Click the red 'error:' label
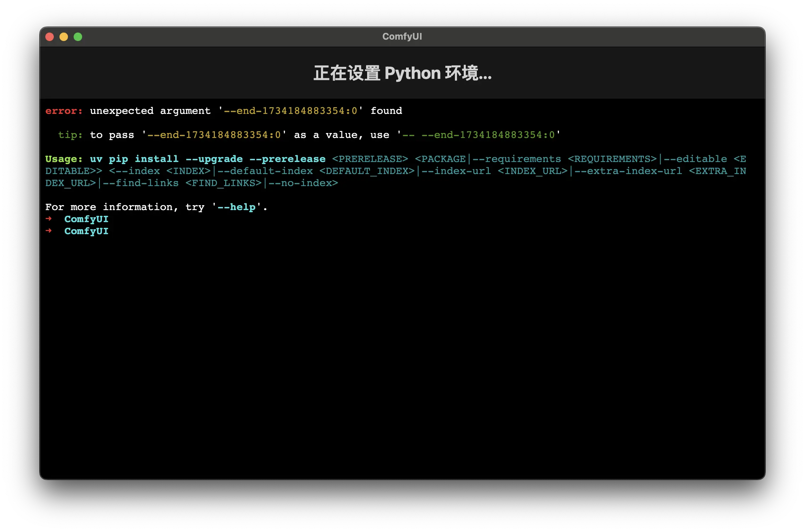Image resolution: width=805 pixels, height=532 pixels. (64, 111)
